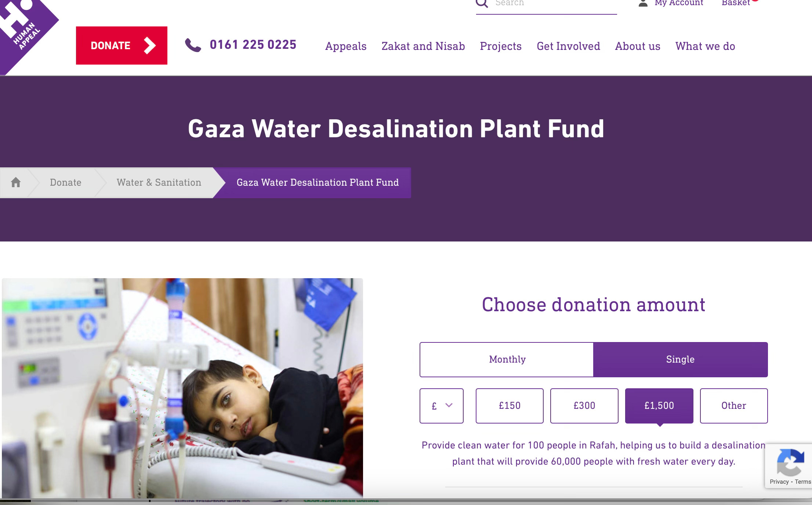Open the currency dropdown
This screenshot has width=812, height=505.
click(x=442, y=406)
